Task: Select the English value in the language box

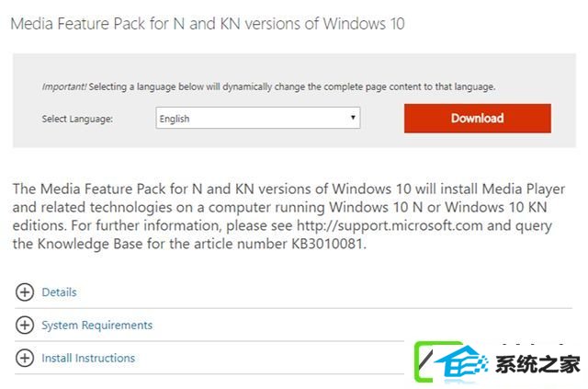Action: [x=175, y=119]
